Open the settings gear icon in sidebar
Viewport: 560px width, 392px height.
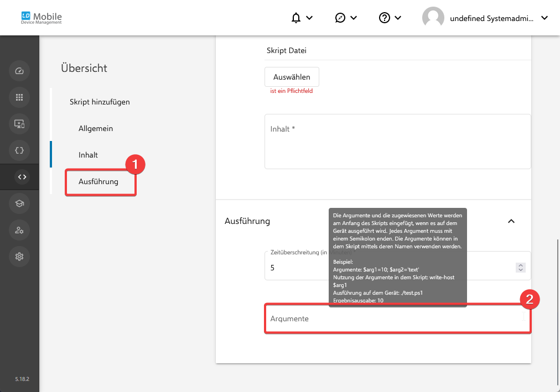pos(19,257)
